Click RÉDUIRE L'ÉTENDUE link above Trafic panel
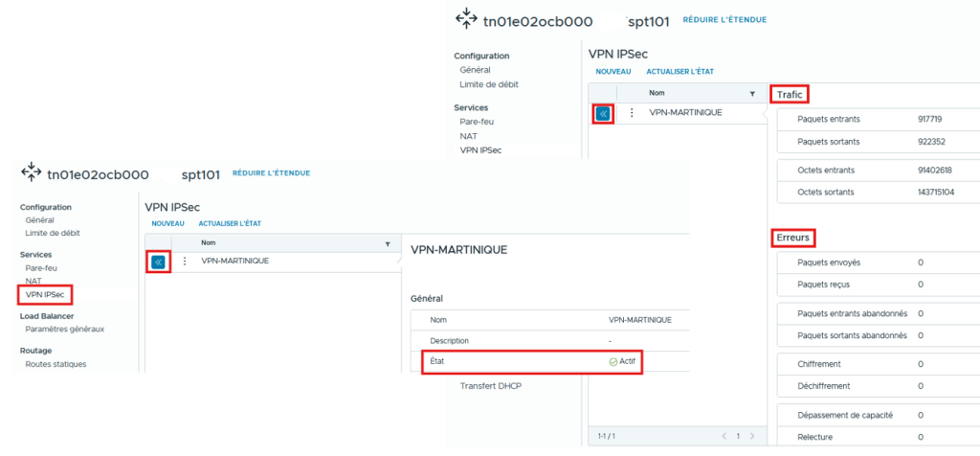The image size is (980, 456). point(727,20)
